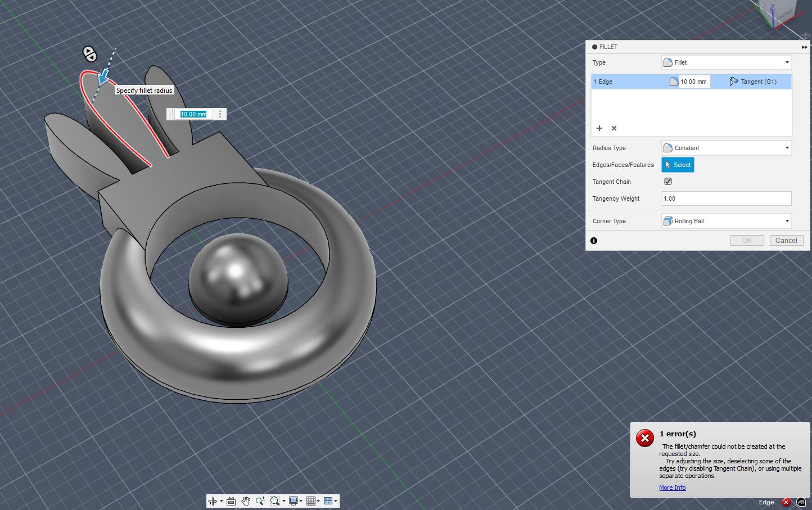Add a new fillet selection set
This screenshot has width=812, height=510.
click(x=599, y=128)
